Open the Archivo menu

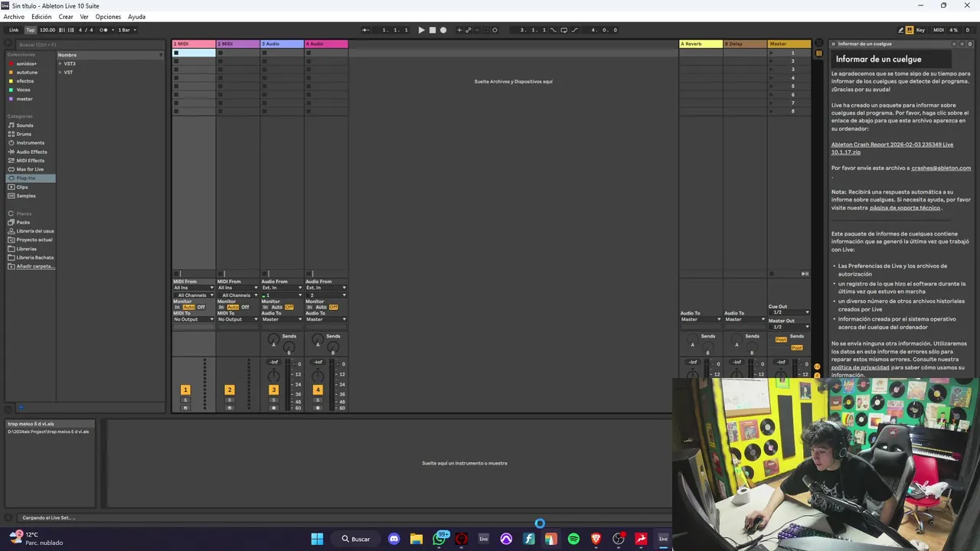14,17
